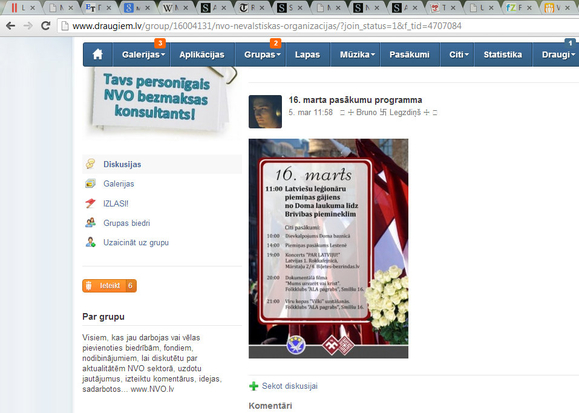The width and height of the screenshot is (579, 413).
Task: Expand the Draugi dropdown menu
Action: (x=558, y=55)
